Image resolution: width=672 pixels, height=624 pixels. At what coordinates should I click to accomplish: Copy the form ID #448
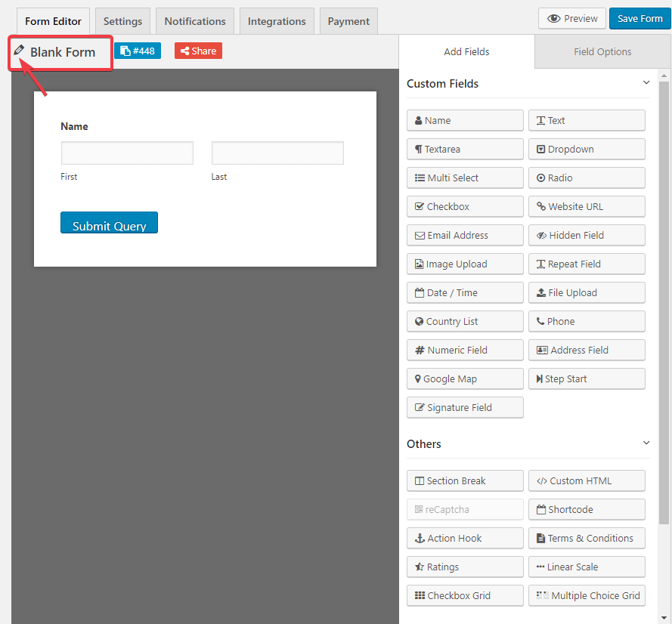pos(138,51)
